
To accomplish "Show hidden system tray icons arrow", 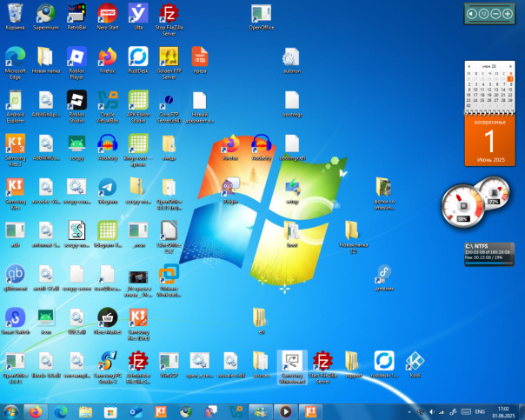I will [x=410, y=410].
